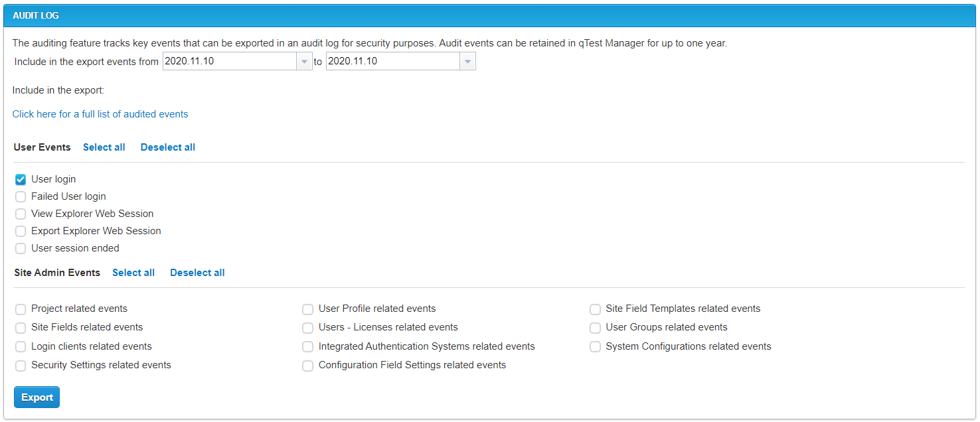This screenshot has width=980, height=422.
Task: Click Select all for User Events
Action: (x=104, y=147)
